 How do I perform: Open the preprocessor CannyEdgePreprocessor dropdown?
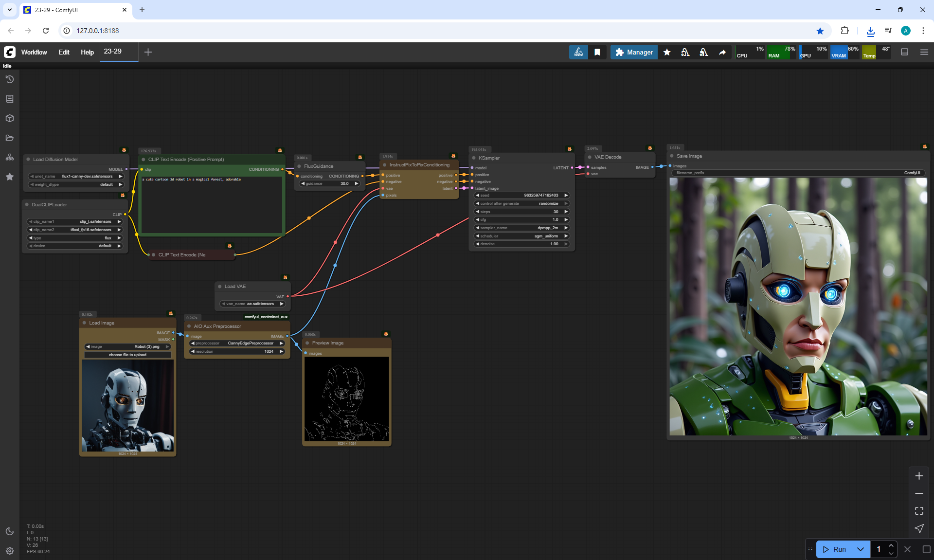[237, 343]
